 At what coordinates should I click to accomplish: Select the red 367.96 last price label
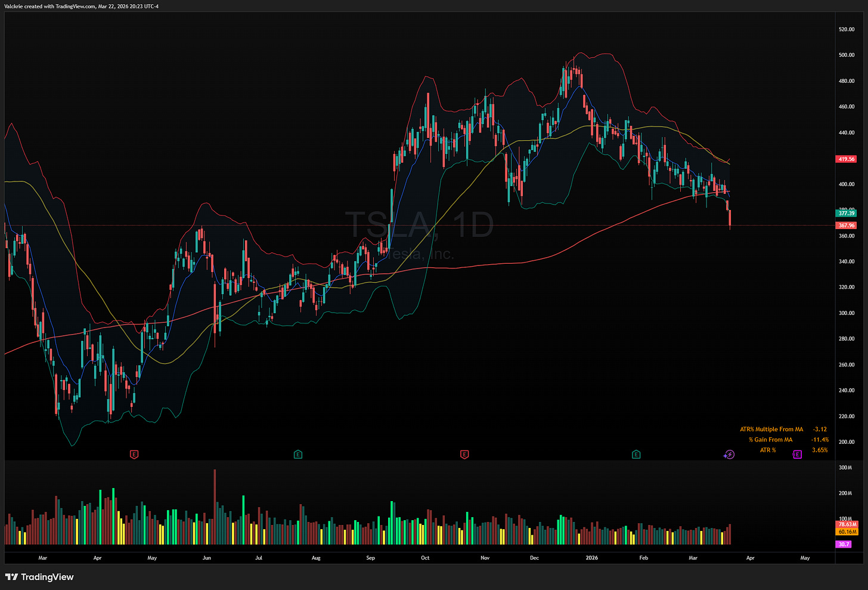coord(847,226)
